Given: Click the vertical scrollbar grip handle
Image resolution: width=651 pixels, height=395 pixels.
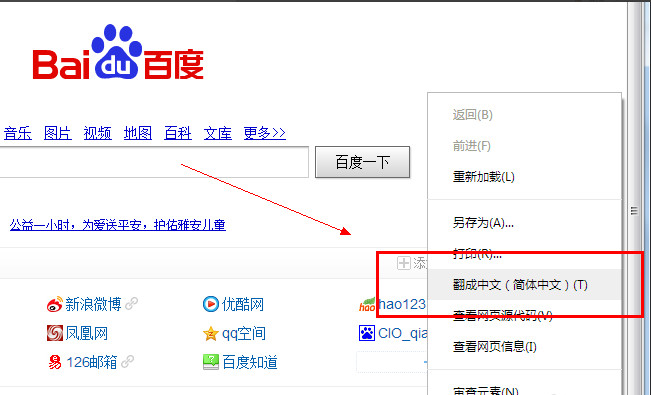Looking at the screenshot, I should pyautogui.click(x=634, y=211).
